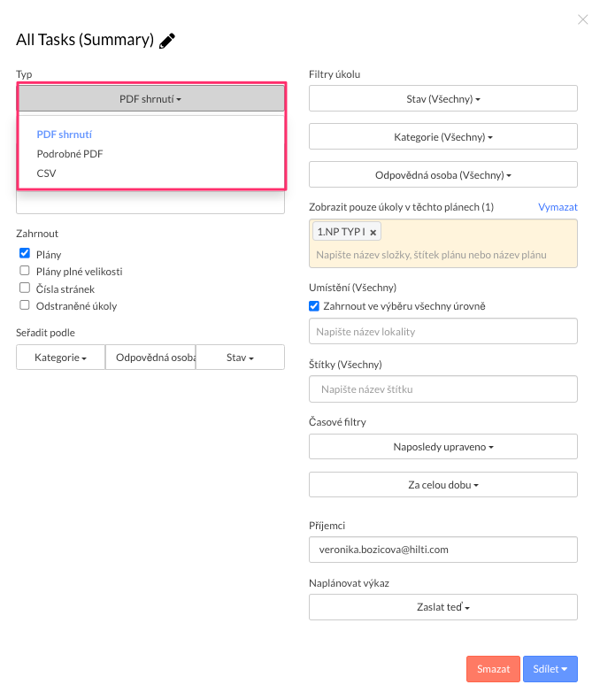Click the Napište název štítku field

coord(442,389)
